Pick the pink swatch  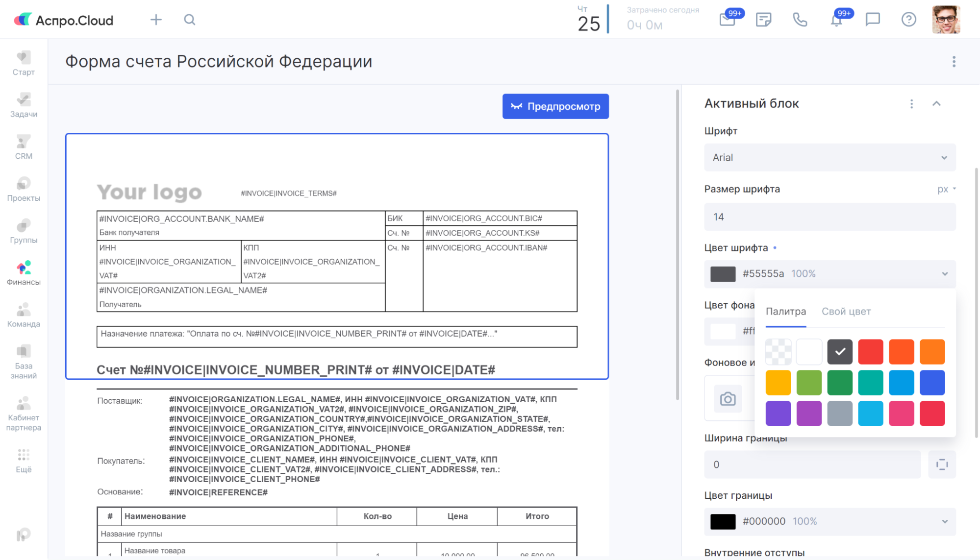point(901,413)
